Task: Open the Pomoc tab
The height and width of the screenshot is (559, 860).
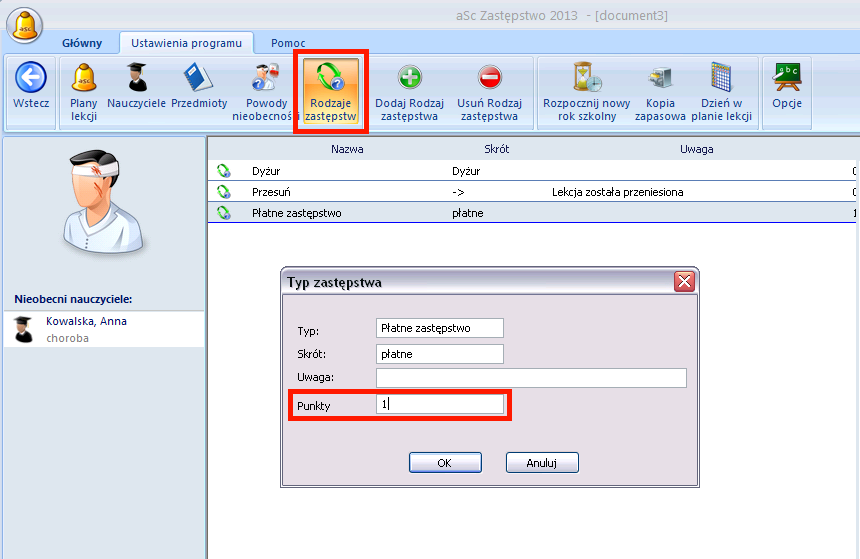Action: (x=288, y=43)
